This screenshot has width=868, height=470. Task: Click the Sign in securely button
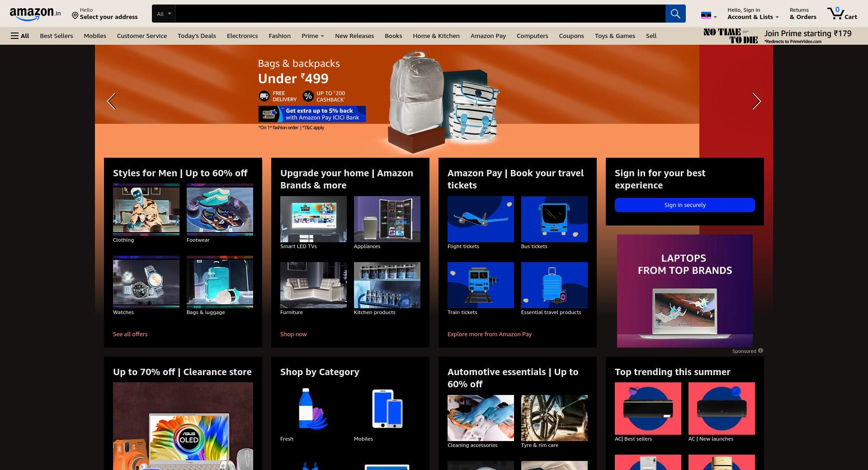pos(685,205)
